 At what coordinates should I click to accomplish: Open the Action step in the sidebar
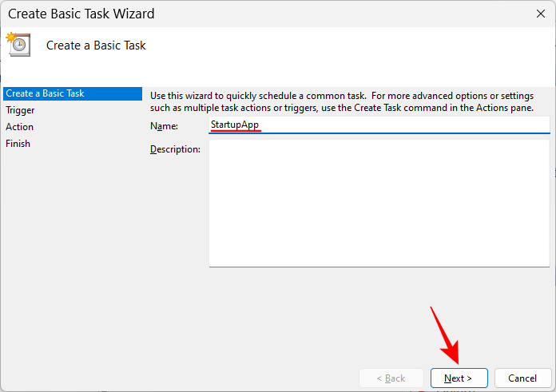point(20,127)
